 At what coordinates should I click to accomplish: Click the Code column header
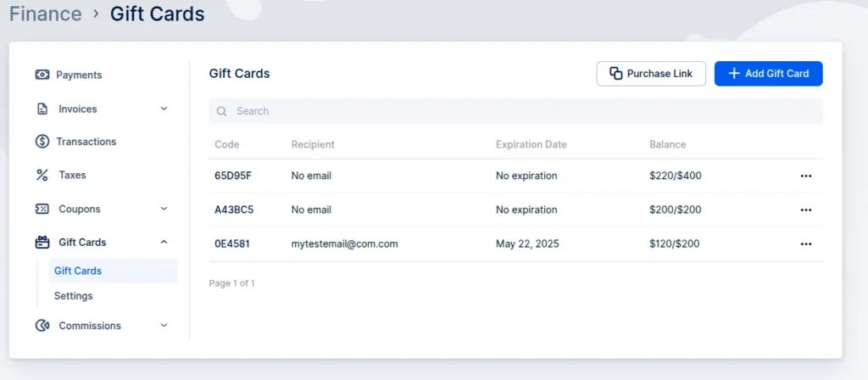227,144
